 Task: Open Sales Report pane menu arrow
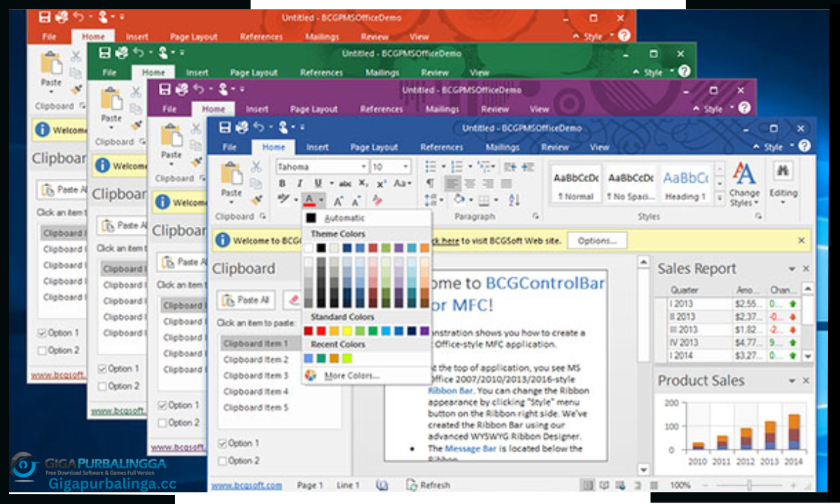coord(792,269)
